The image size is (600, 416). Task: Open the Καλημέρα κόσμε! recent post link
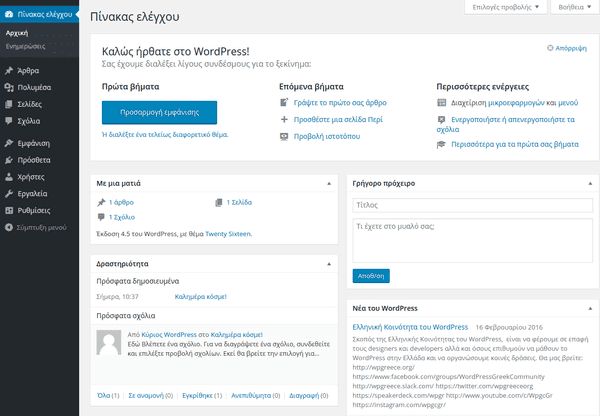click(201, 297)
